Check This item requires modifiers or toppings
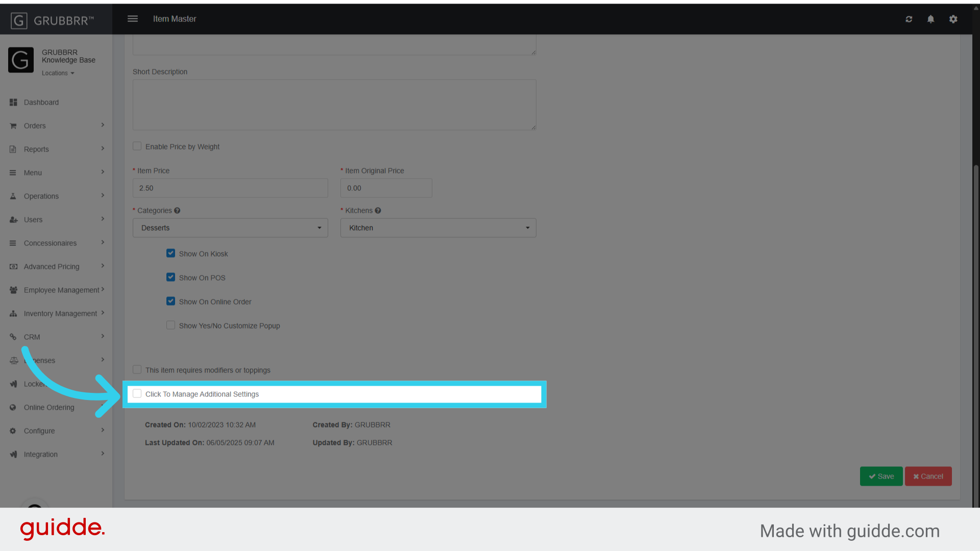 pos(137,370)
